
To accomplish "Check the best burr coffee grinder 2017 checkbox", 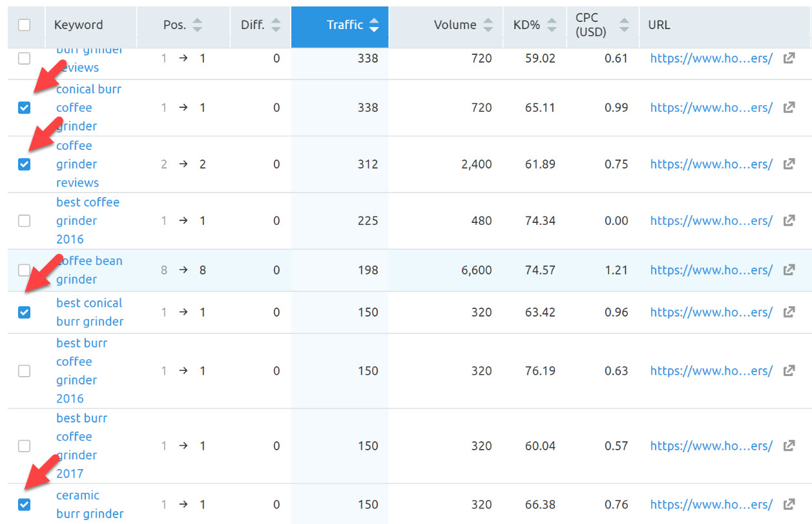I will [24, 446].
